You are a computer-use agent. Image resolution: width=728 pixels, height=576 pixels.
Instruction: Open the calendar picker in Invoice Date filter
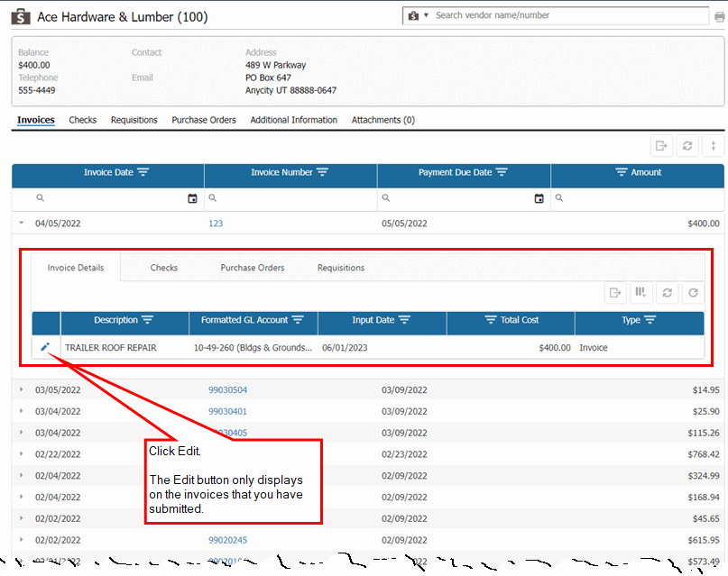(192, 198)
